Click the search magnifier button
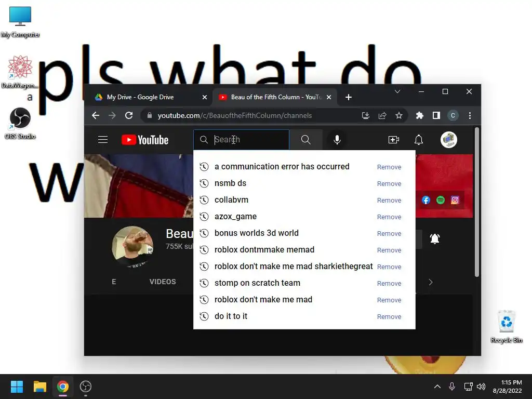 coord(305,140)
